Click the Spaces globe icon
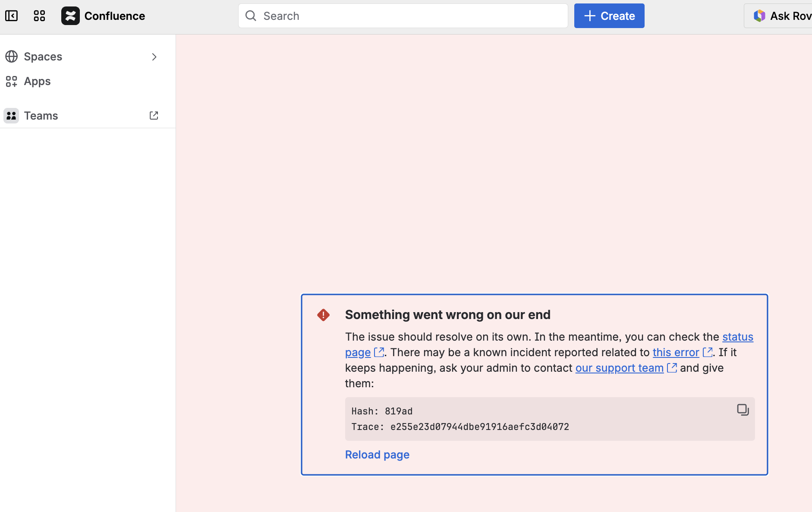The width and height of the screenshot is (812, 512). [11, 57]
